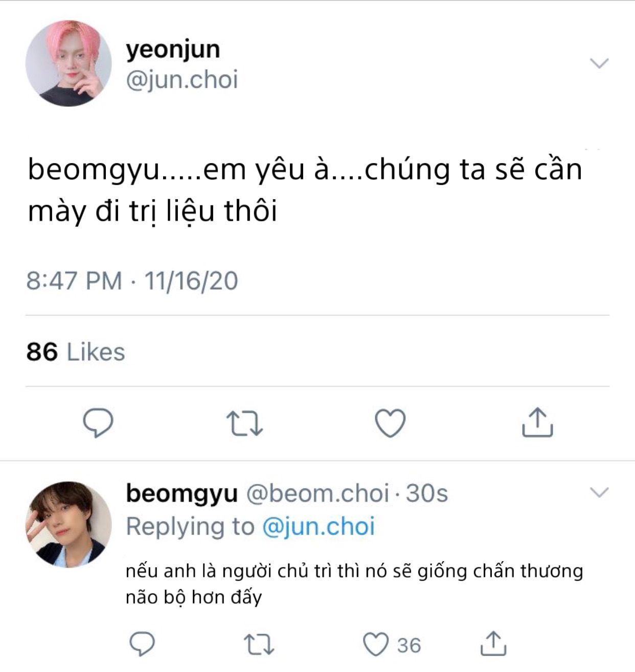The width and height of the screenshot is (635, 672).
Task: Expand the chevron menu on beomgyu's reply
Action: 599,493
